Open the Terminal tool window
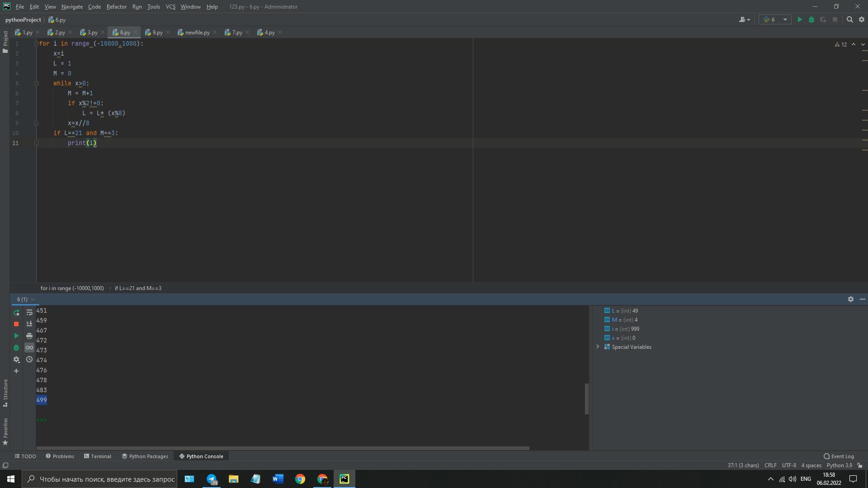The image size is (868, 488). pos(98,456)
